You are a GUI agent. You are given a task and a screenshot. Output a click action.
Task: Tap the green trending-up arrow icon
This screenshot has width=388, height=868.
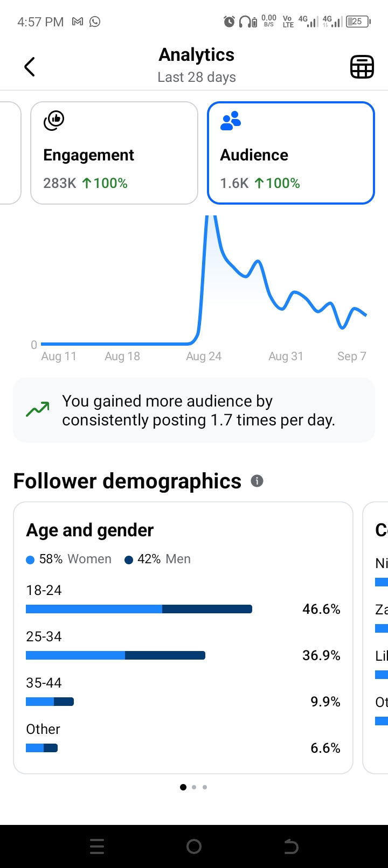click(x=38, y=410)
